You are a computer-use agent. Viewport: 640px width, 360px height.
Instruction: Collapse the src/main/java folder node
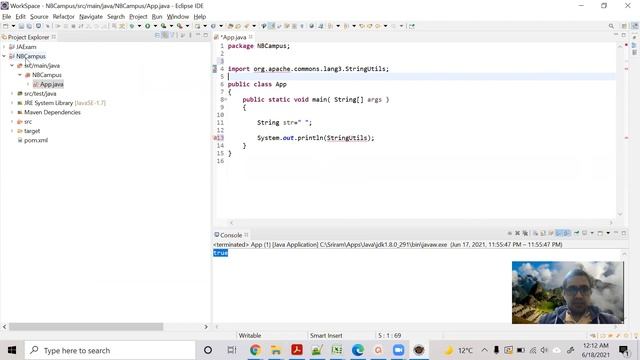[x=12, y=66]
